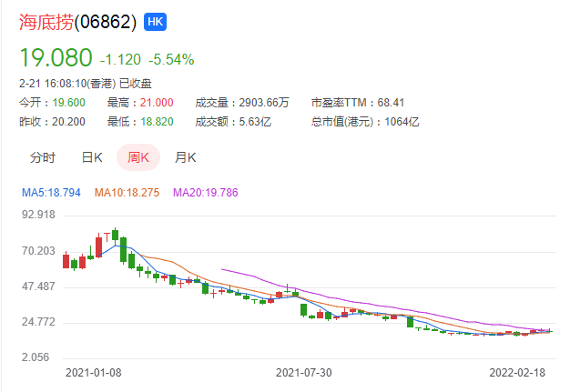Click the 2021-07-30 date axis label
Viewport: 570px width, 392px height.
tap(304, 373)
